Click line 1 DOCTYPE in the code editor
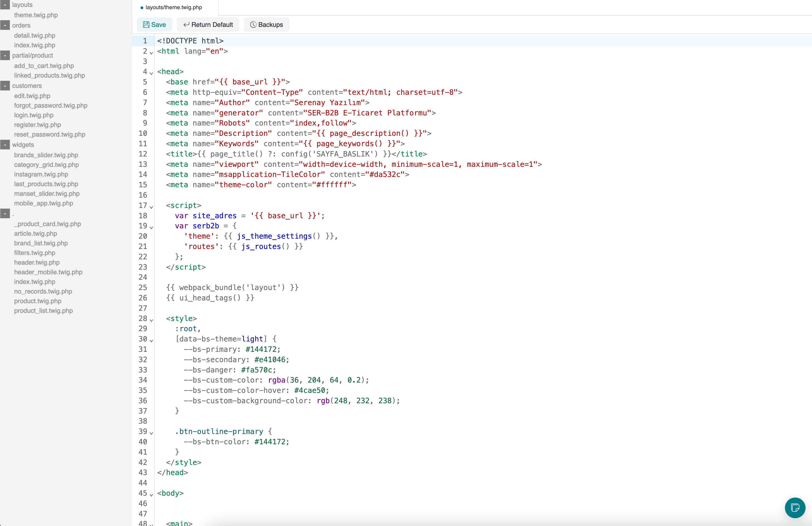The width and height of the screenshot is (812, 526). pos(190,41)
